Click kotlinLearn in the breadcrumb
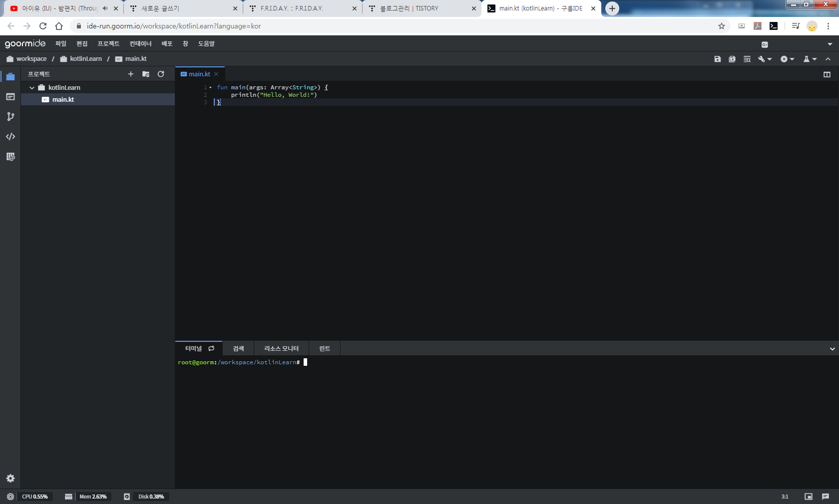839x504 pixels. (x=86, y=59)
